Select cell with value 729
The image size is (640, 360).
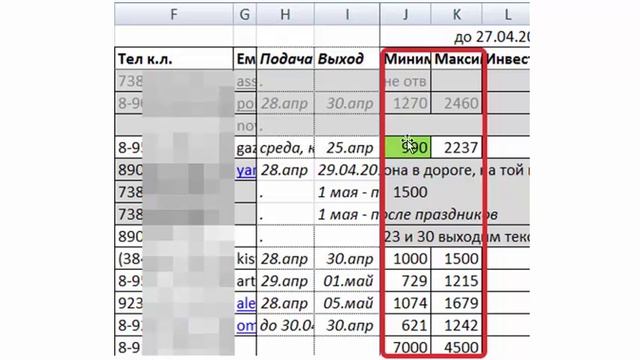click(x=407, y=281)
